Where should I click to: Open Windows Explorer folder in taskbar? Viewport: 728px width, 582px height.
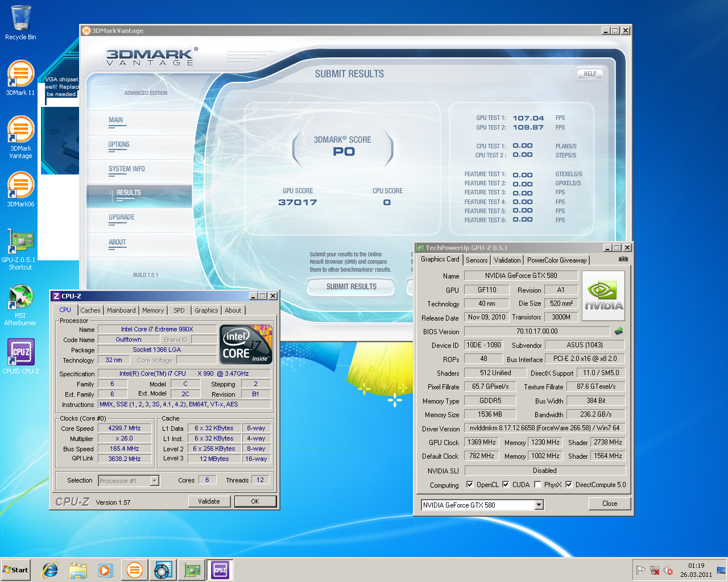(x=78, y=570)
